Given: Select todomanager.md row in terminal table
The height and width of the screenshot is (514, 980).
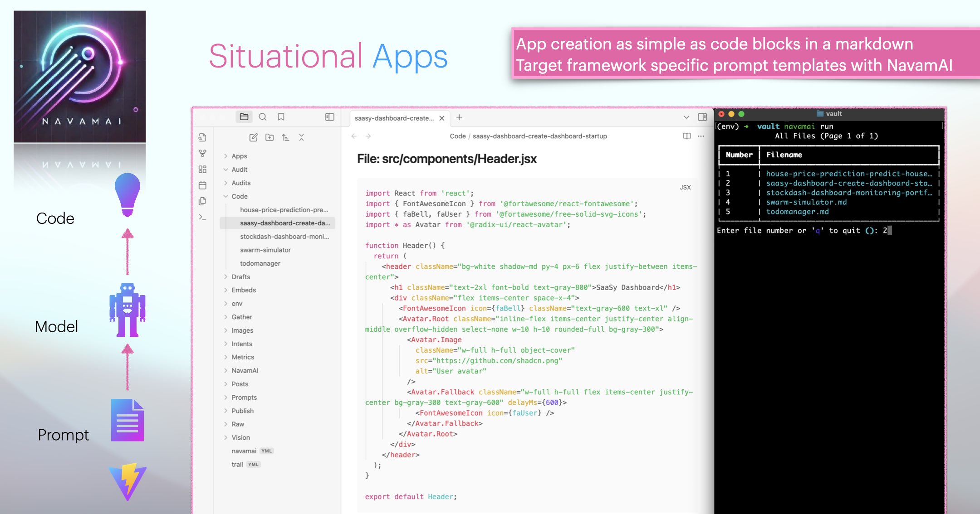Looking at the screenshot, I should coord(828,212).
